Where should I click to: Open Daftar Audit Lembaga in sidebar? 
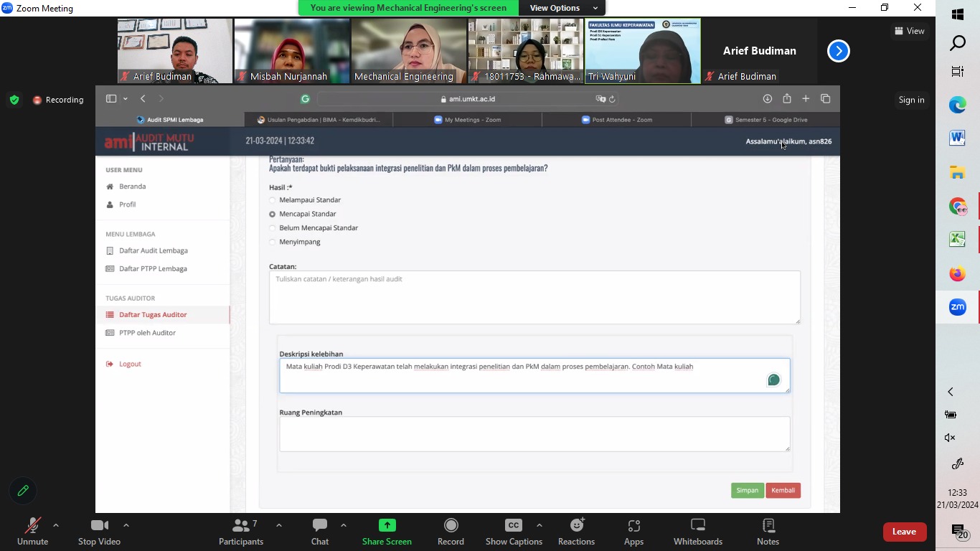(153, 250)
